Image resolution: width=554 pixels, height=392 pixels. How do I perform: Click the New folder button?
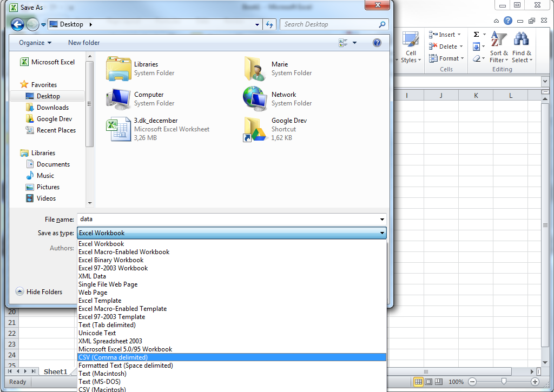point(84,43)
